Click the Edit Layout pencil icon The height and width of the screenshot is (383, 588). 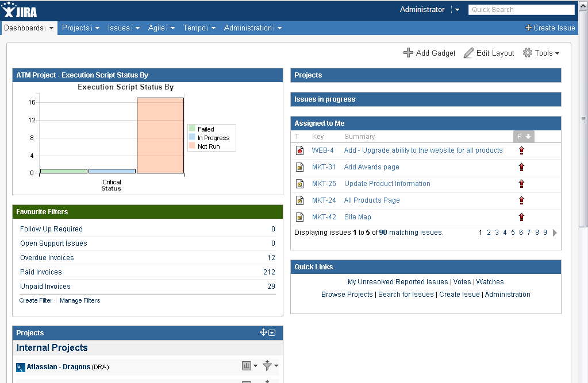pyautogui.click(x=468, y=53)
